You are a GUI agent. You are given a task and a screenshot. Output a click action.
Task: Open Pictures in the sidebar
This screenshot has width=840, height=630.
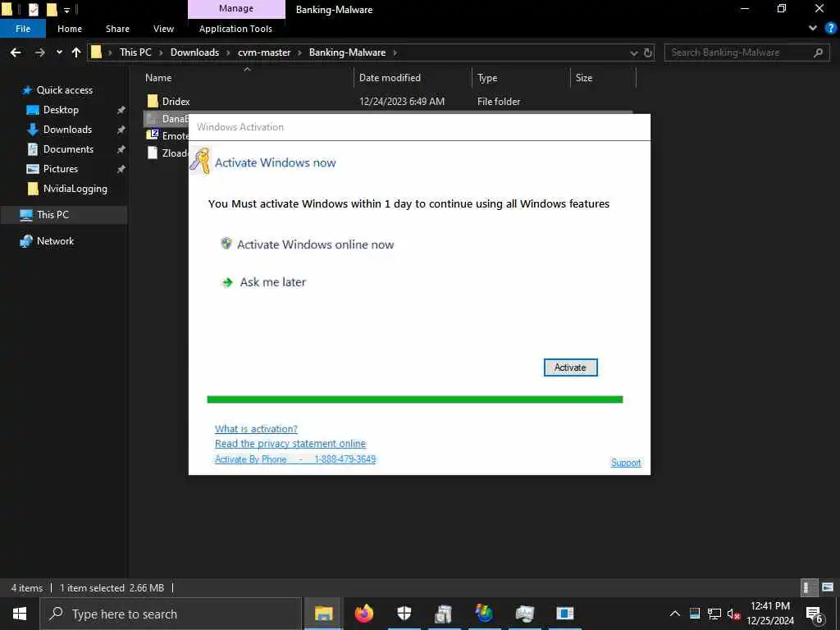point(60,169)
